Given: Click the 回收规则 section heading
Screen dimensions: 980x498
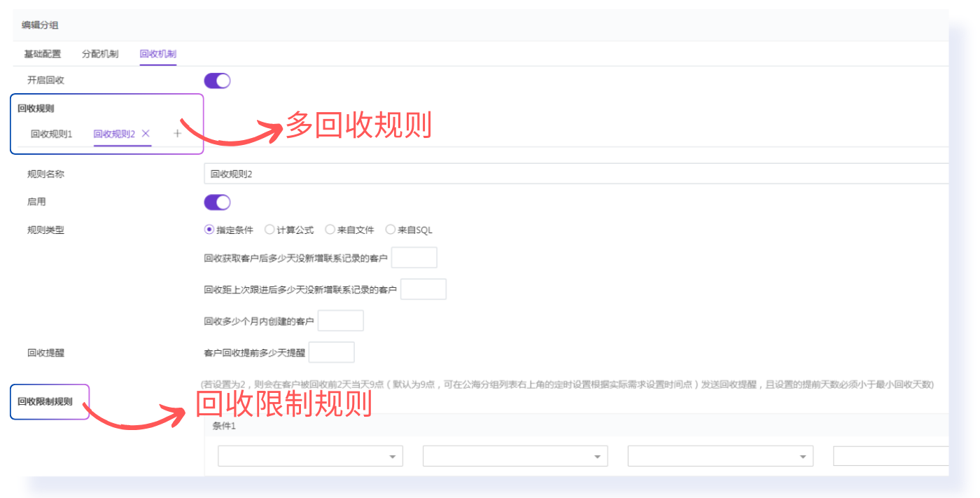Looking at the screenshot, I should [x=36, y=109].
